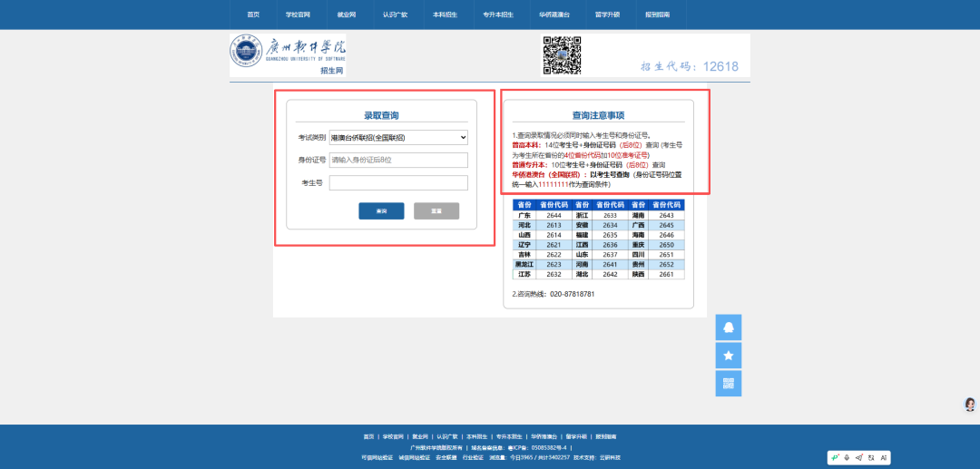Open the 云驴科技 tech support link
The image size is (980, 469).
coord(610,458)
